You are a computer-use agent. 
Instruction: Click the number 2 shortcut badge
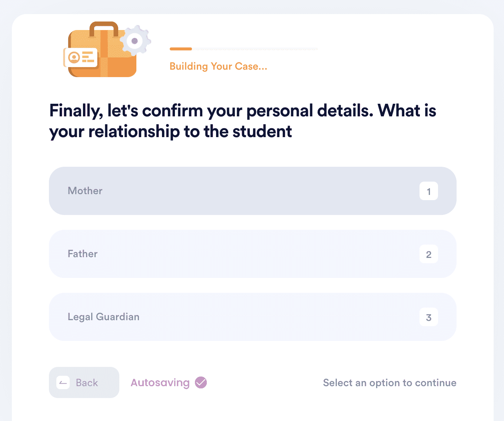(428, 254)
